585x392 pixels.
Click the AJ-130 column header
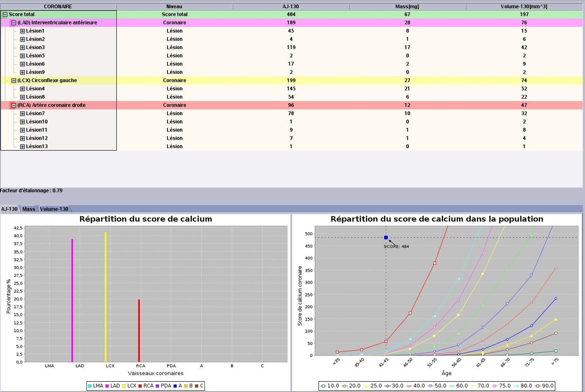click(x=291, y=7)
